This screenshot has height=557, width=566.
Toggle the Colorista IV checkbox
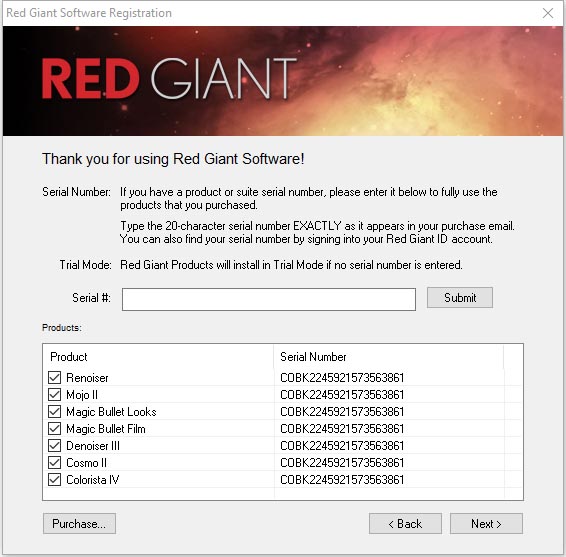(54, 479)
